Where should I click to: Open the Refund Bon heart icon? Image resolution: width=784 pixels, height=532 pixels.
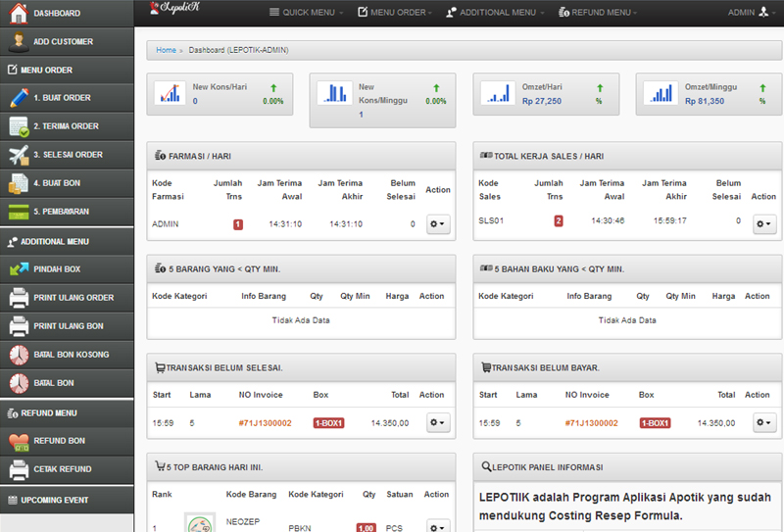19,441
